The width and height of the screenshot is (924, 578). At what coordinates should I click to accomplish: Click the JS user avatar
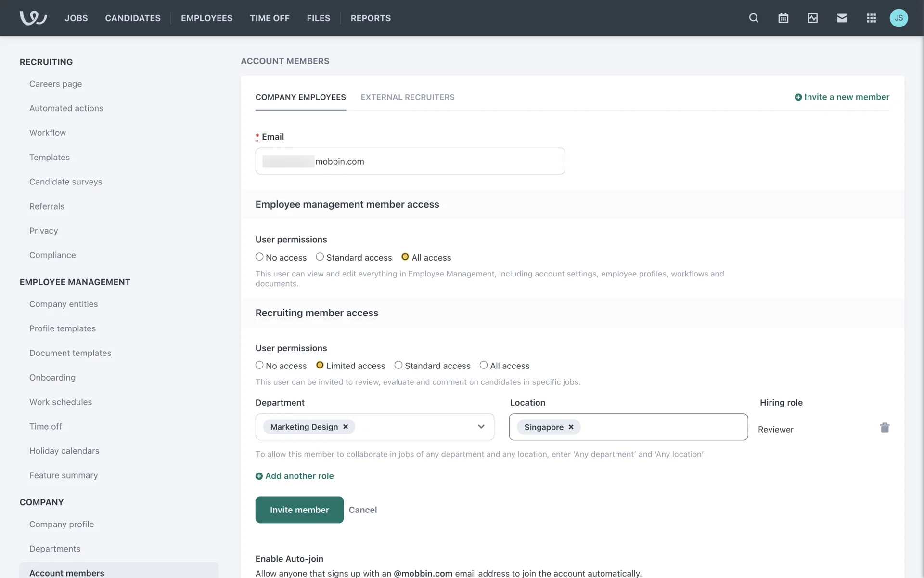898,18
